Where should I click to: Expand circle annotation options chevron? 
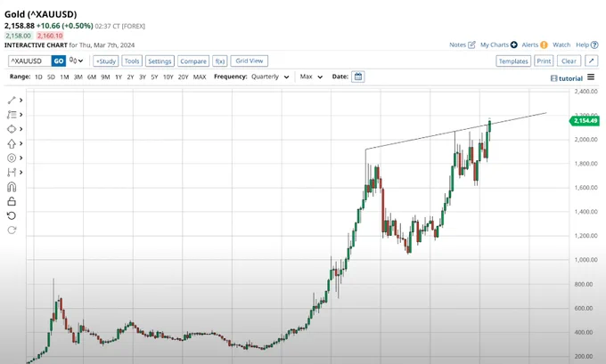(x=20, y=158)
